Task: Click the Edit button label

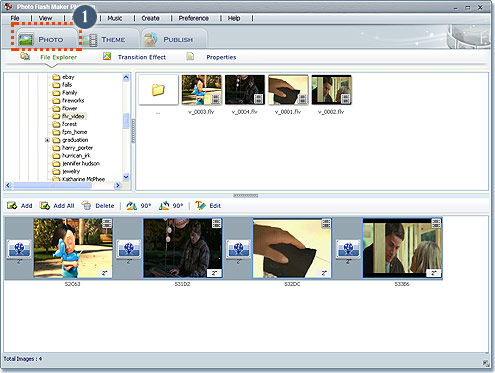Action: coord(215,206)
